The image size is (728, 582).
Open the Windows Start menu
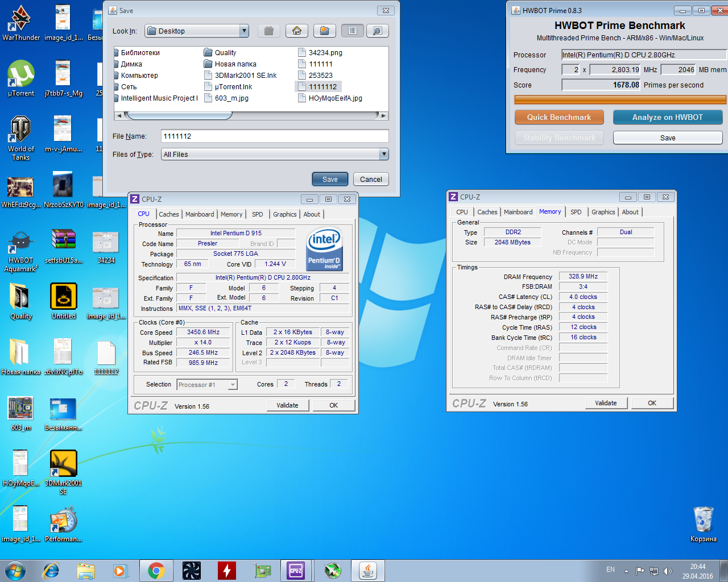coord(15,571)
